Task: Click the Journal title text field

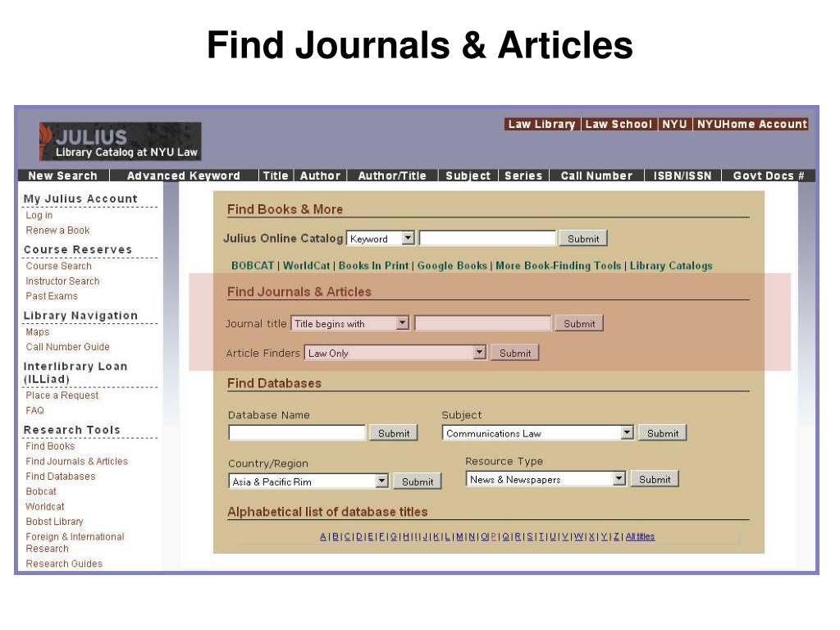Action: tap(482, 323)
